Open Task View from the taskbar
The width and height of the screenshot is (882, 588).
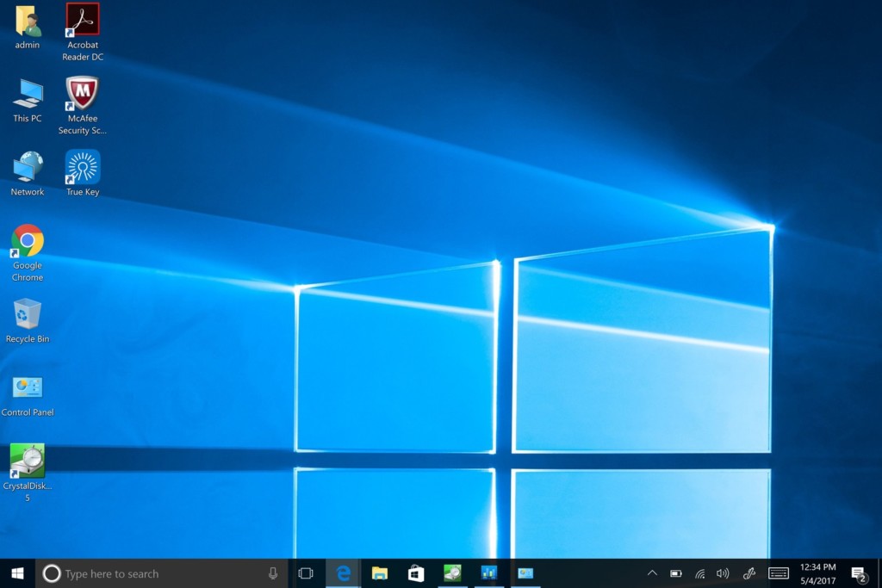[306, 573]
